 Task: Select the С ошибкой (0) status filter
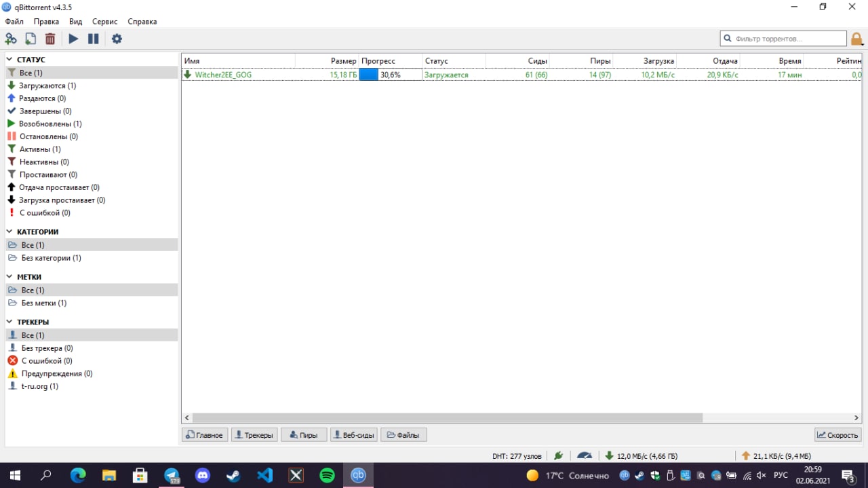[92, 213]
